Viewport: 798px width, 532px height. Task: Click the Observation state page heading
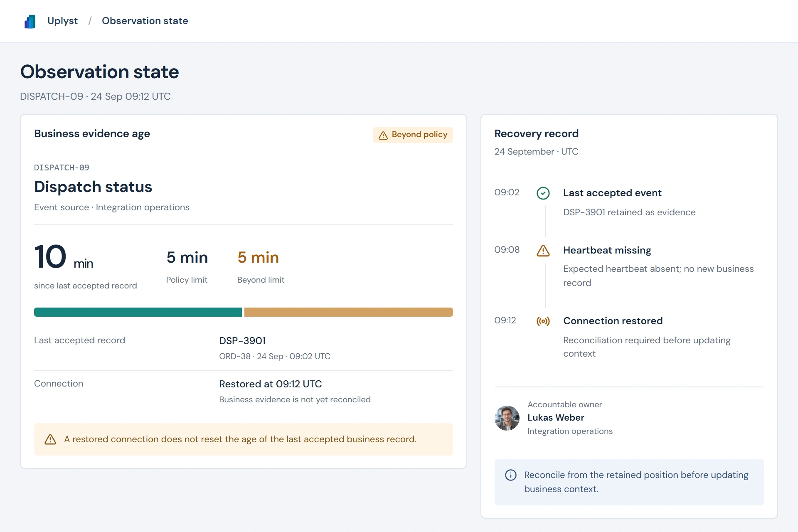100,72
